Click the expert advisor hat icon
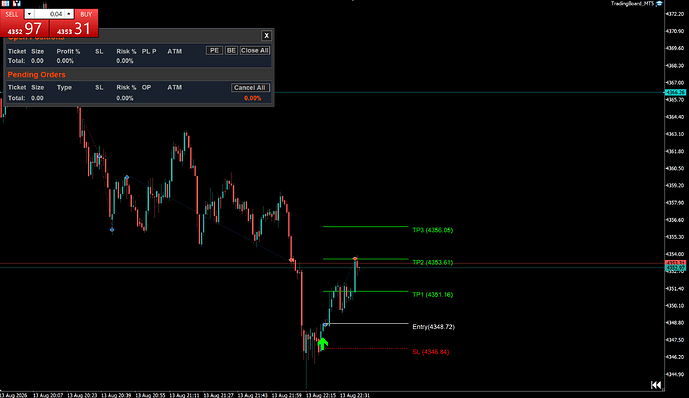The width and height of the screenshot is (689, 398). (659, 4)
